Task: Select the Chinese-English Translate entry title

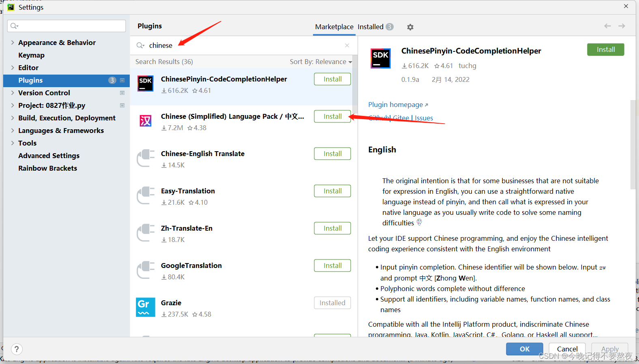Action: coord(203,154)
